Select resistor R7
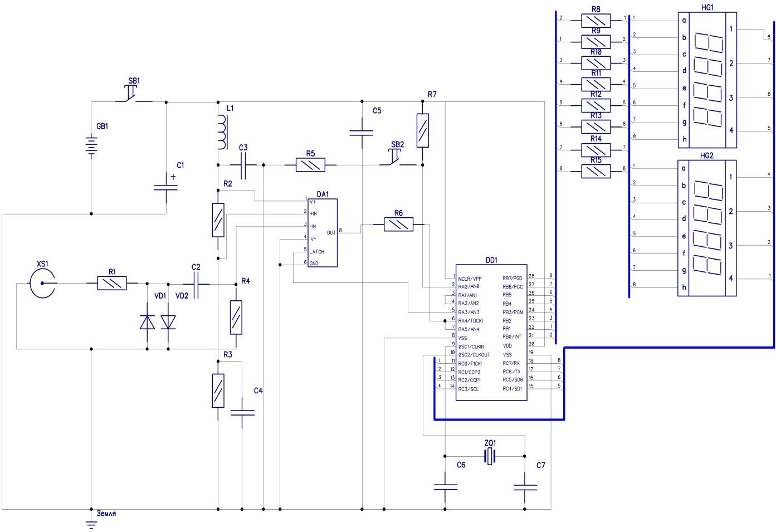Viewport: 776px width, 532px height. [423, 130]
